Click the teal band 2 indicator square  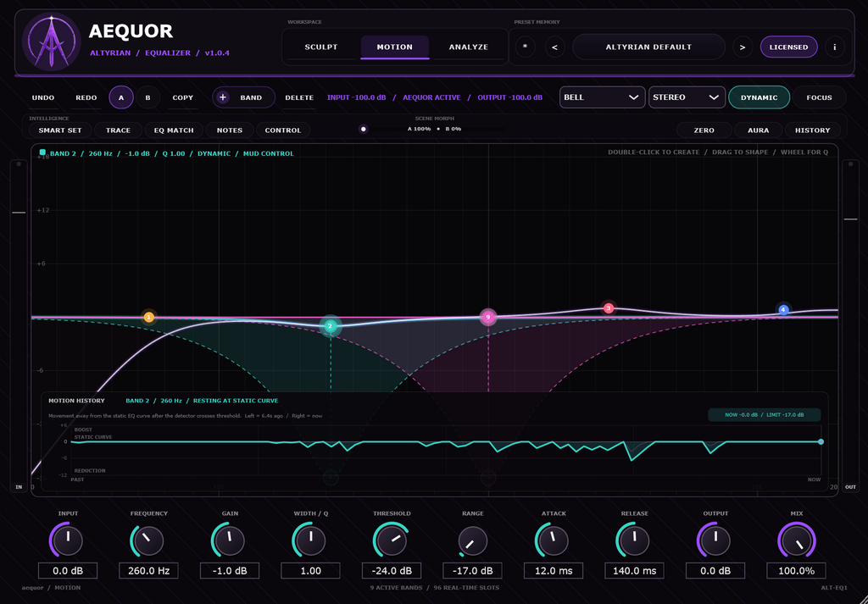point(42,152)
